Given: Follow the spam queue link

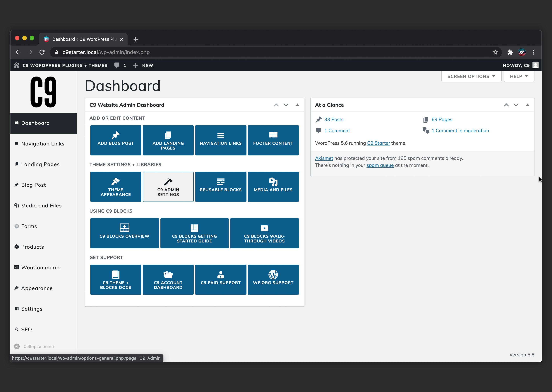Looking at the screenshot, I should click(380, 165).
